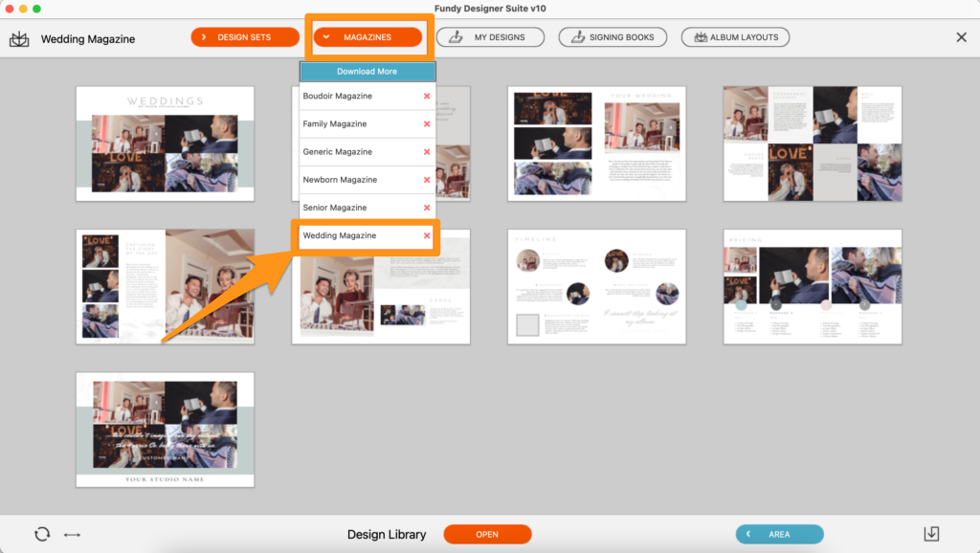
Task: Click the My Designs pencil icon
Action: 456,37
